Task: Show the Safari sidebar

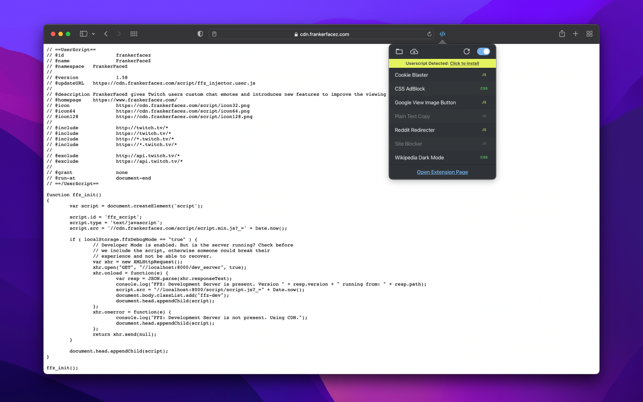Action: click(x=83, y=34)
